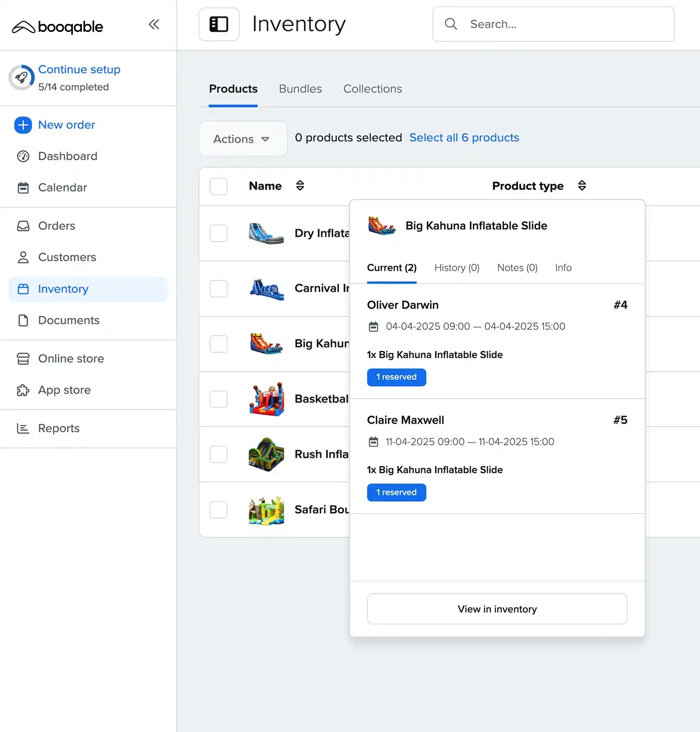Open the Actions dropdown
The height and width of the screenshot is (732, 700).
click(x=242, y=139)
